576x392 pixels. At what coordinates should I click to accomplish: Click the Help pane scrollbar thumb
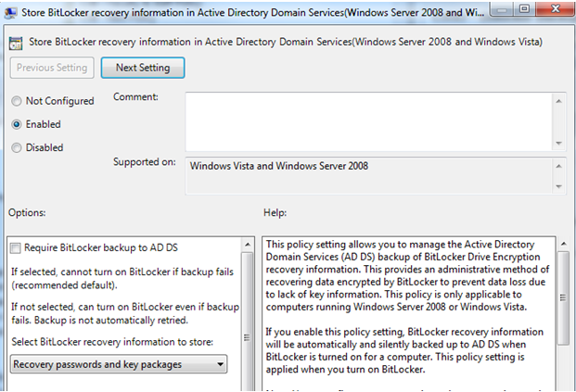tap(563, 297)
